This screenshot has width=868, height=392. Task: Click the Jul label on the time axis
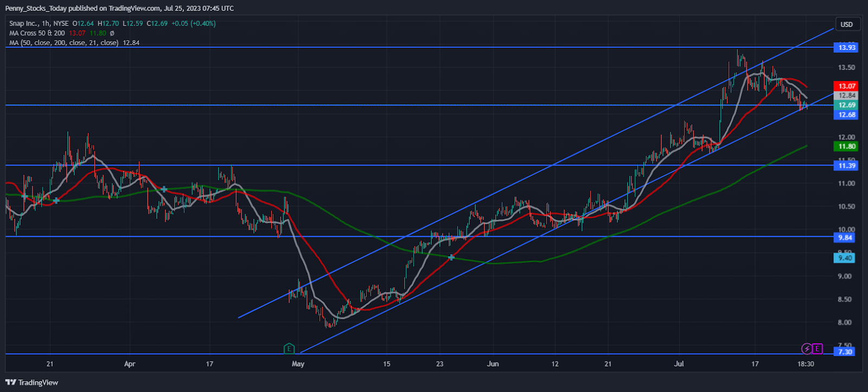(x=679, y=364)
